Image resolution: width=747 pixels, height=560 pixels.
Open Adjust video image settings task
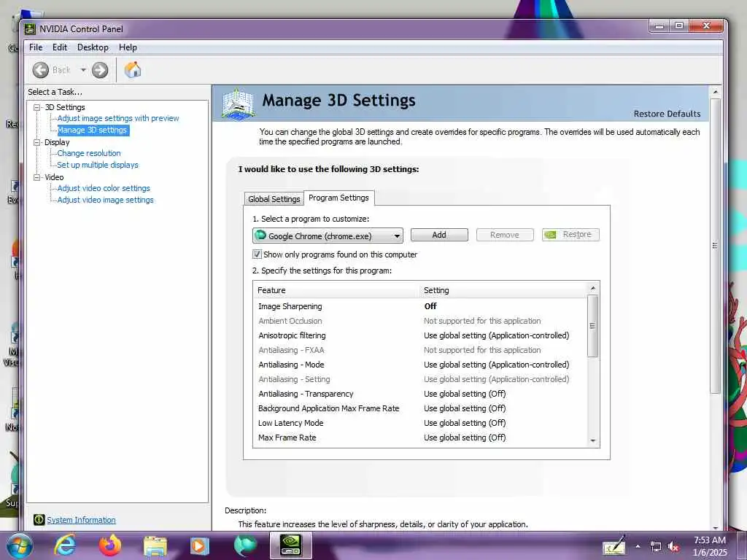[x=105, y=200]
